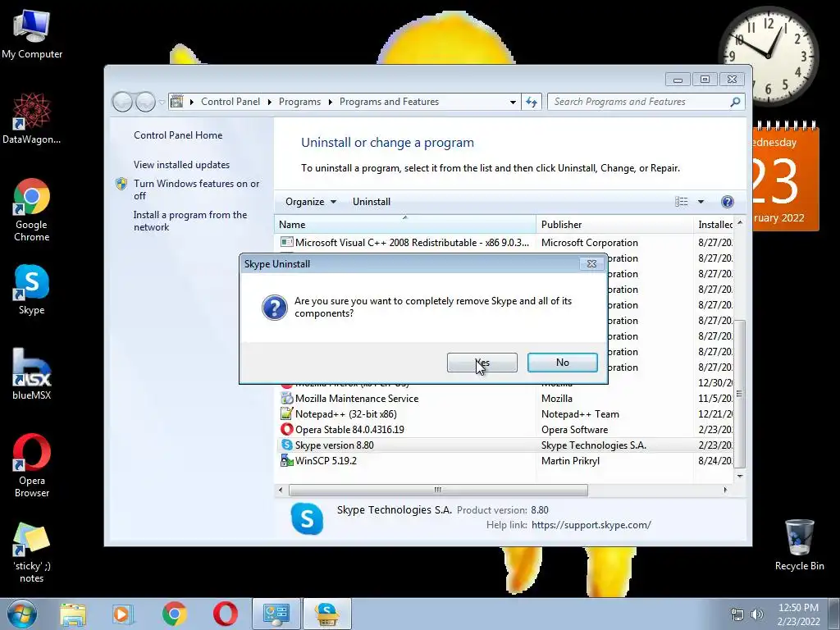Click the orange calendar gadget
The height and width of the screenshot is (630, 840).
(786, 177)
